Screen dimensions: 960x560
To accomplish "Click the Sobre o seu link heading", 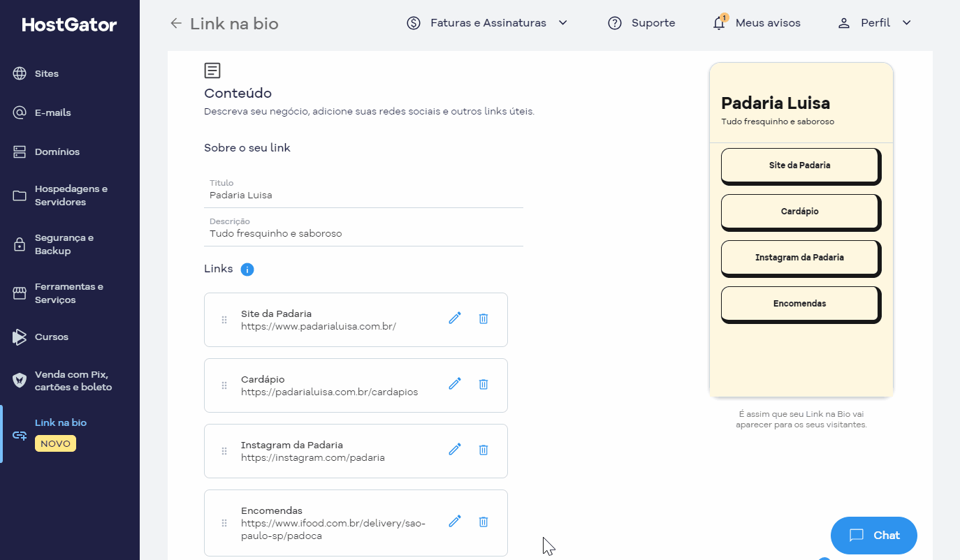I will [247, 148].
